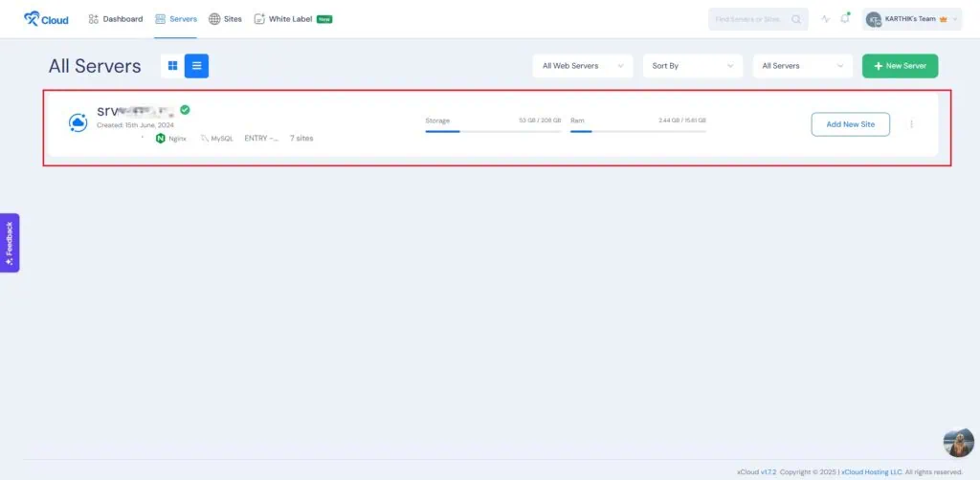Click the ENTRY plan label

tap(261, 139)
